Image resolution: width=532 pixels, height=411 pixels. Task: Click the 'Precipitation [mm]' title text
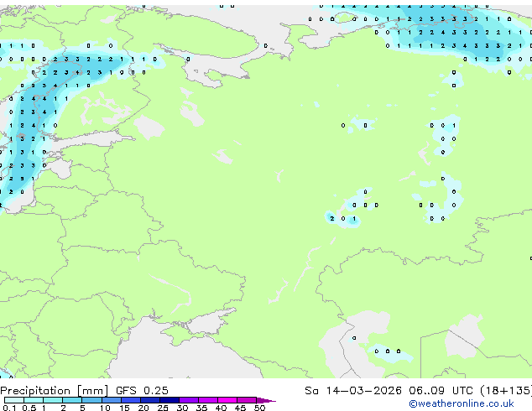55,391
